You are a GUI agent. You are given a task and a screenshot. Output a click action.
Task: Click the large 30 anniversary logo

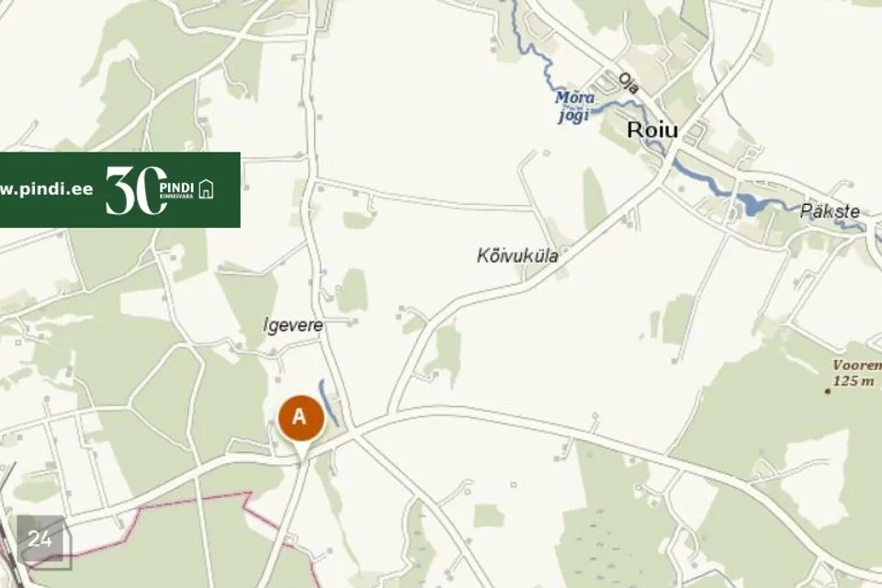(137, 190)
